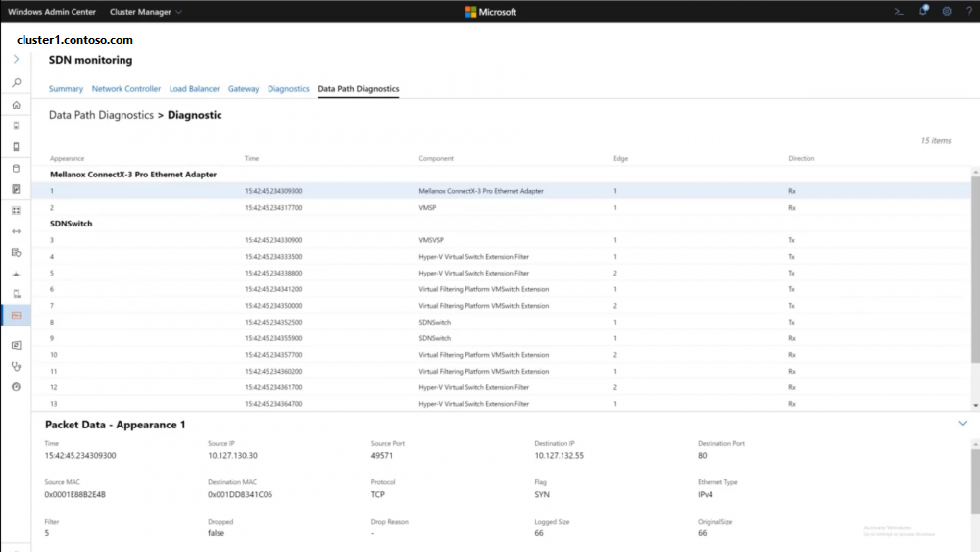980x552 pixels.
Task: Sort by the Appearance column header
Action: tap(67, 158)
